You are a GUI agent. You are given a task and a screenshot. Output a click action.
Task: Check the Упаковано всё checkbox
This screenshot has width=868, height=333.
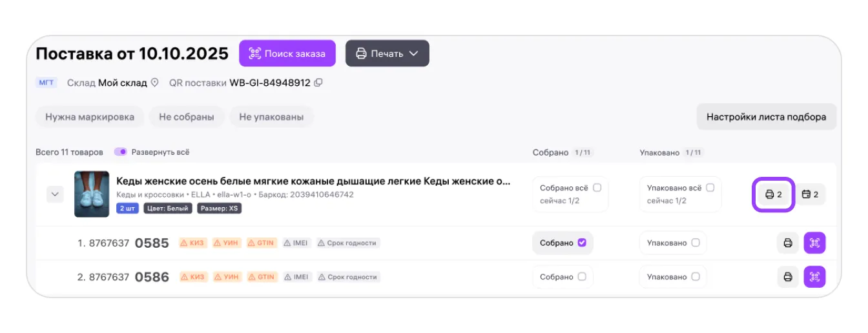[x=710, y=188]
